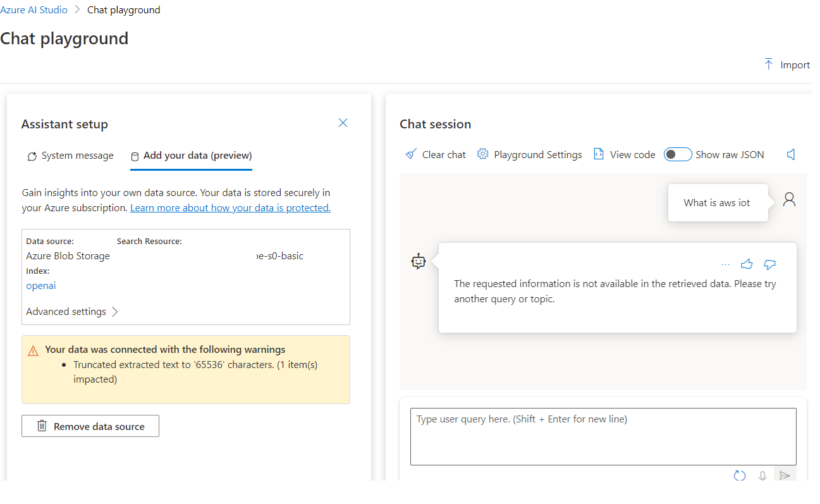Select the Add your data (preview) tab
820x504 pixels.
(191, 156)
